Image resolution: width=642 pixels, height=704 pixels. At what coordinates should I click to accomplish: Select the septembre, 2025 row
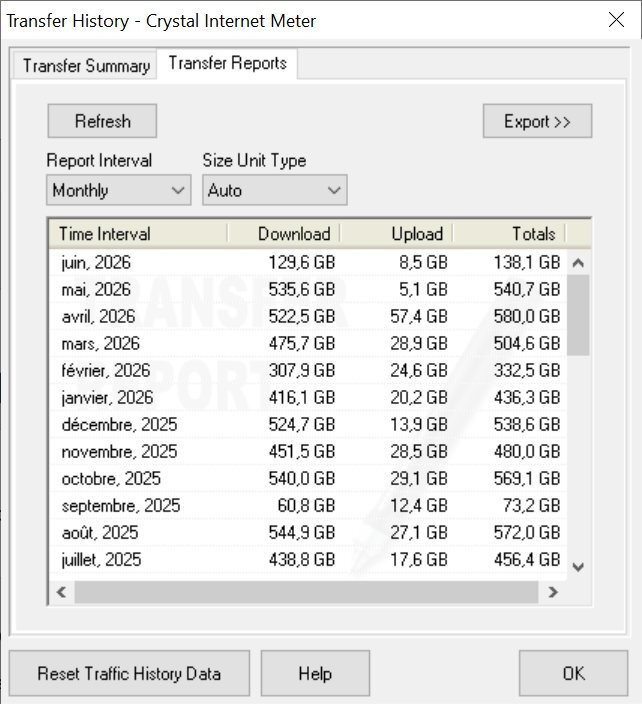[x=308, y=506]
